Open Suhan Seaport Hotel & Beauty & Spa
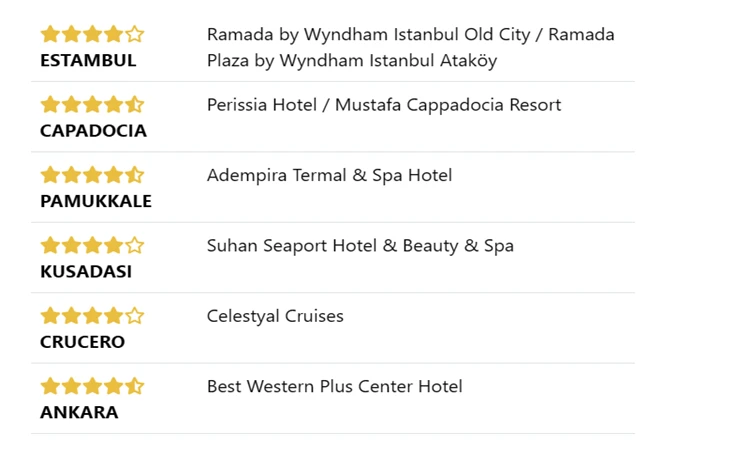Image resolution: width=735 pixels, height=462 pixels. pos(360,246)
